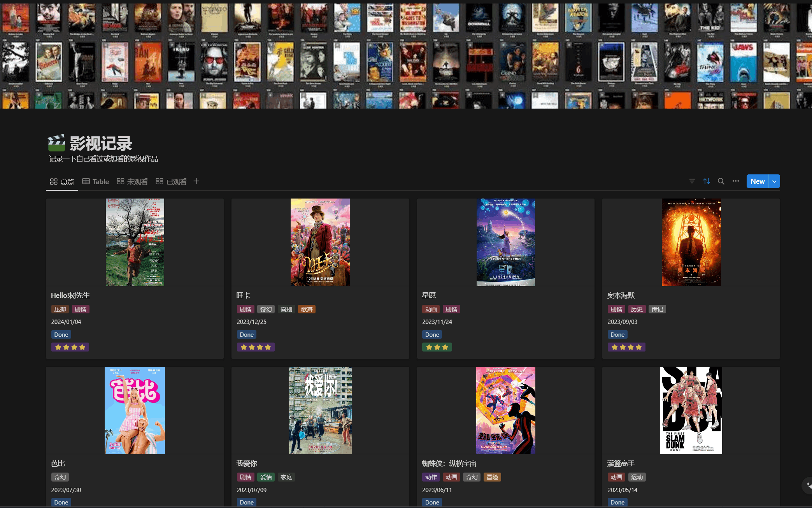The height and width of the screenshot is (508, 812).
Task: Open the AI sparkle assistant button
Action: (808, 485)
